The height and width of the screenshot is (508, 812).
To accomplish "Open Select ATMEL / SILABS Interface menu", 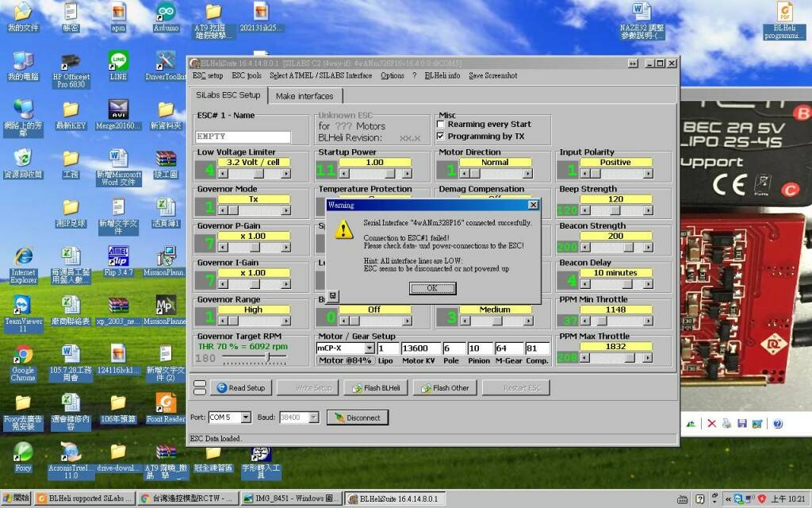I will (x=320, y=75).
